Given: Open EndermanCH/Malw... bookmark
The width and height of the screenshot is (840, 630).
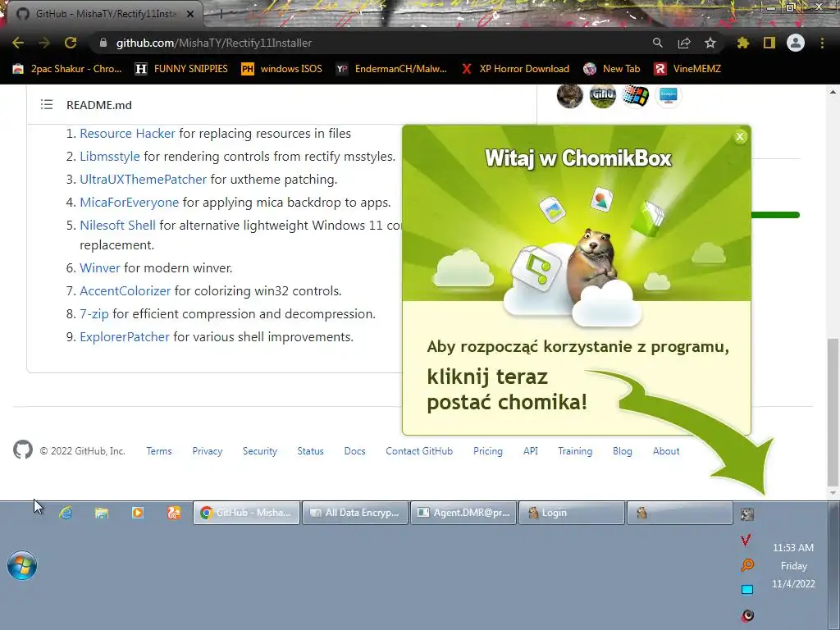Looking at the screenshot, I should [x=391, y=69].
